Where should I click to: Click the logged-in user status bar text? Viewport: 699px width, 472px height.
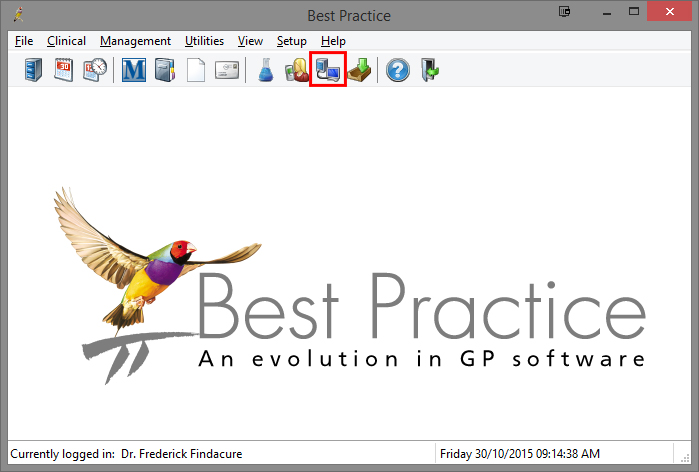[x=126, y=454]
